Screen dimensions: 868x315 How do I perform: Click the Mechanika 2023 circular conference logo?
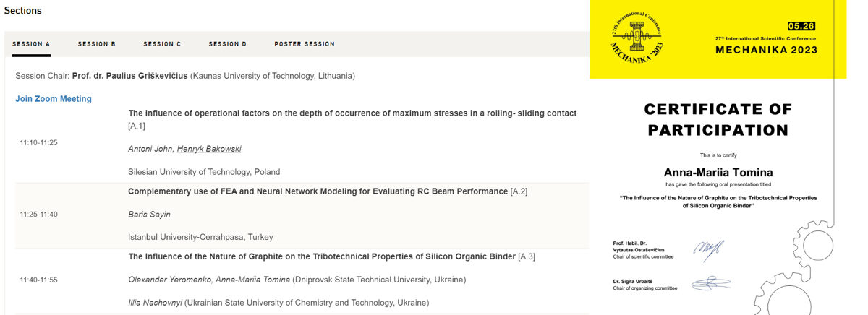tap(636, 38)
